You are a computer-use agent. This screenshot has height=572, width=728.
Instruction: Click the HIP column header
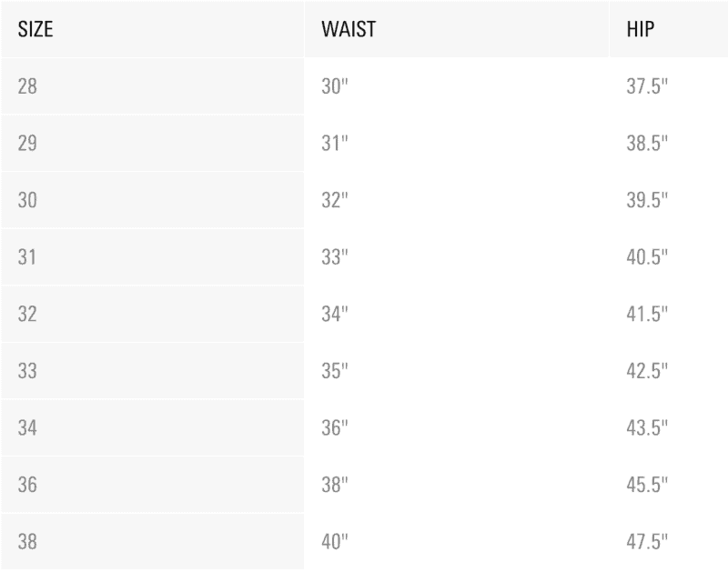(641, 29)
